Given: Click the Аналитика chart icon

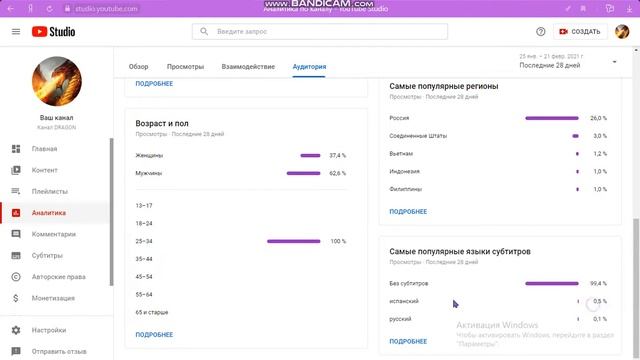Looking at the screenshot, I should [x=16, y=213].
